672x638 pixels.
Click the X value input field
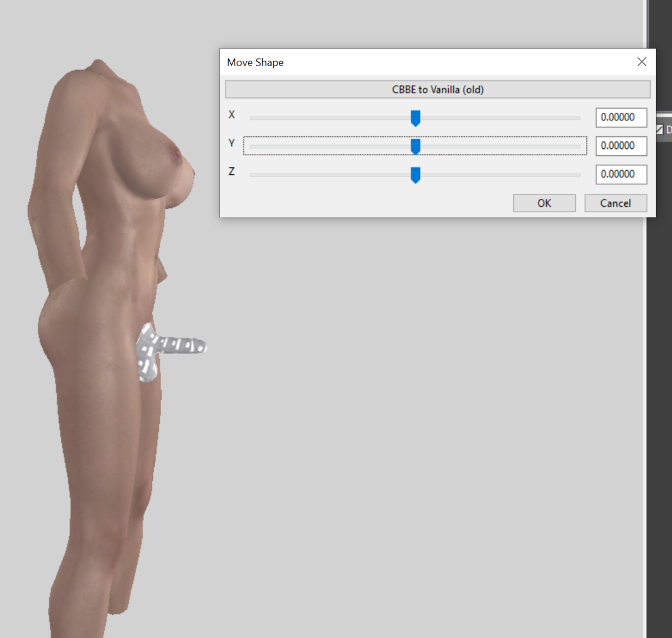coord(621,118)
